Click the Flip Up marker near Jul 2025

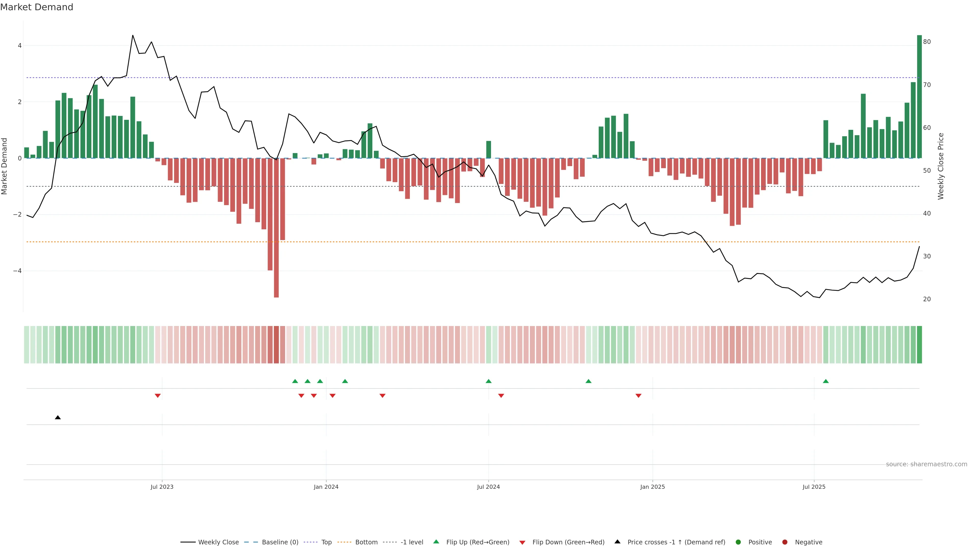826,381
